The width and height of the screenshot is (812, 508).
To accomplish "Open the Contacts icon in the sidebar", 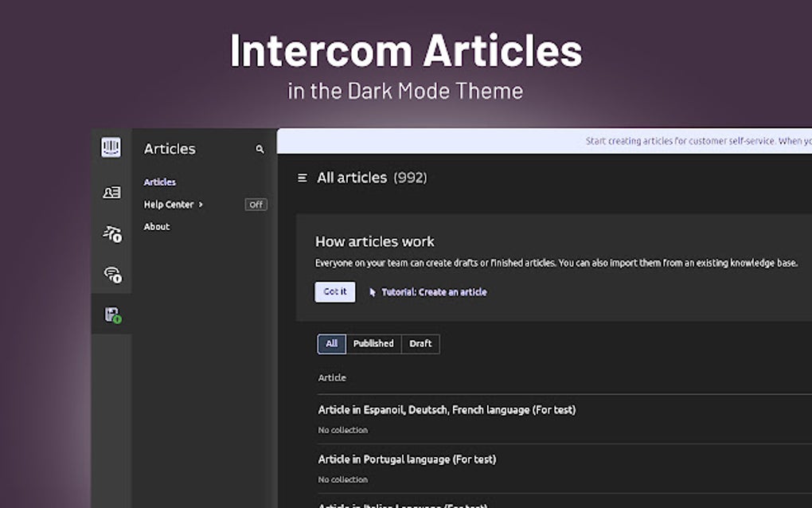I will (111, 191).
